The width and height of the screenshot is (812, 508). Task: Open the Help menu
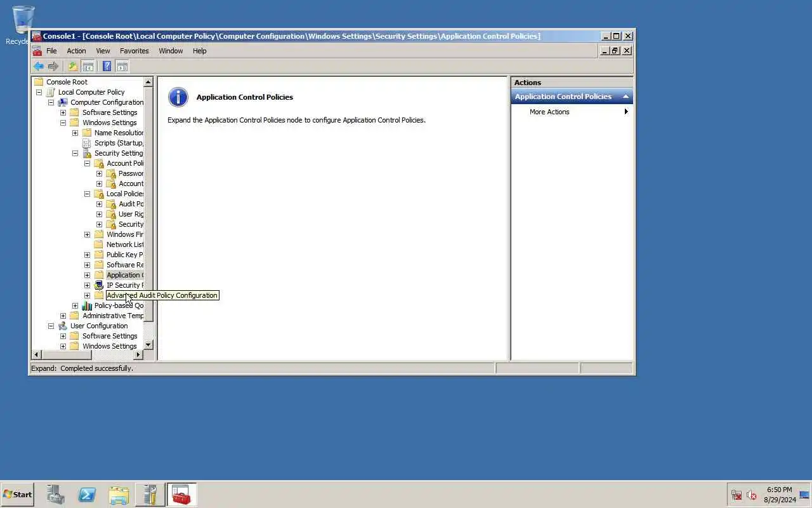pyautogui.click(x=199, y=51)
